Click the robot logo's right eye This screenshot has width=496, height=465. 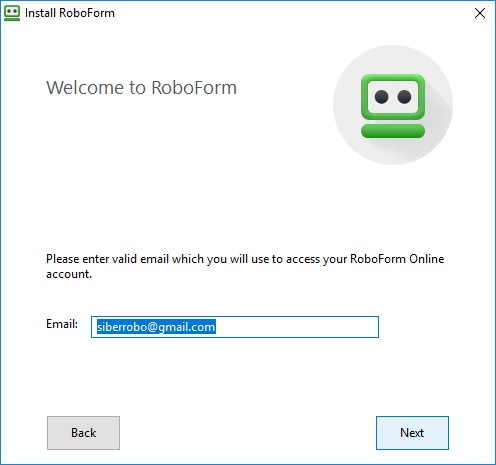pos(404,97)
